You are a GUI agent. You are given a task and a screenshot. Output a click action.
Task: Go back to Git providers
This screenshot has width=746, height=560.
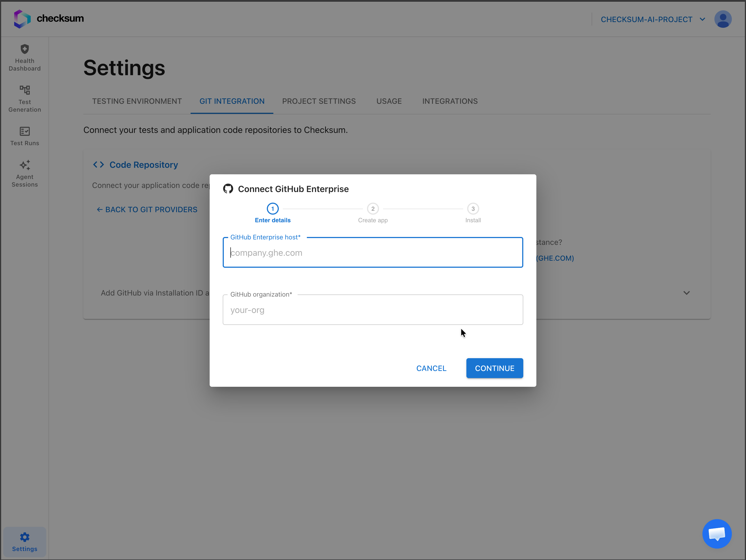coord(147,210)
